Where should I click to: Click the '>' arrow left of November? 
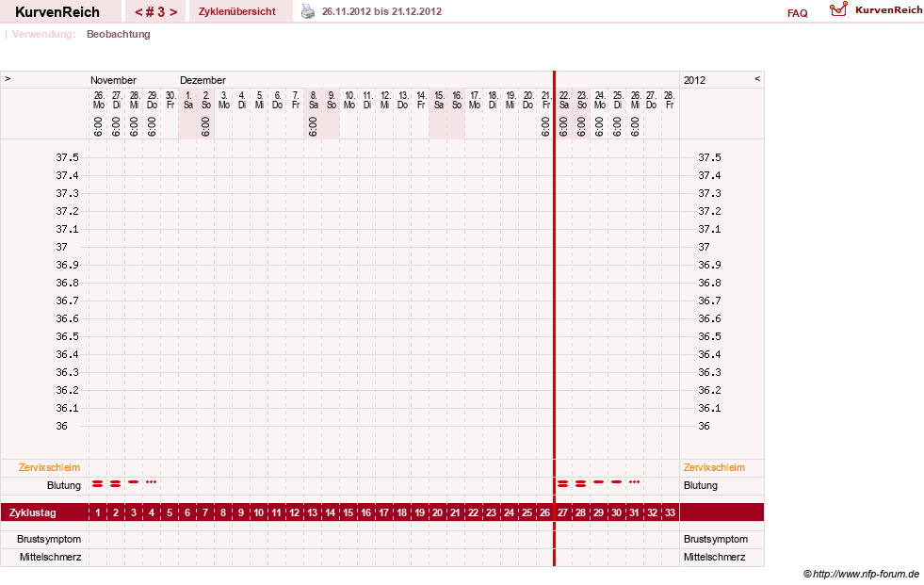coord(8,78)
